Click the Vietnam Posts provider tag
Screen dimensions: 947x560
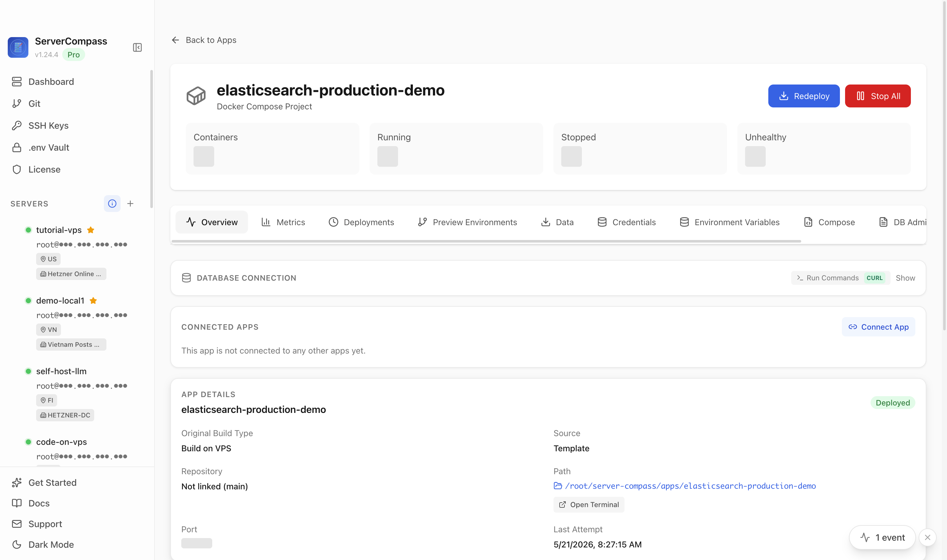[x=71, y=344]
